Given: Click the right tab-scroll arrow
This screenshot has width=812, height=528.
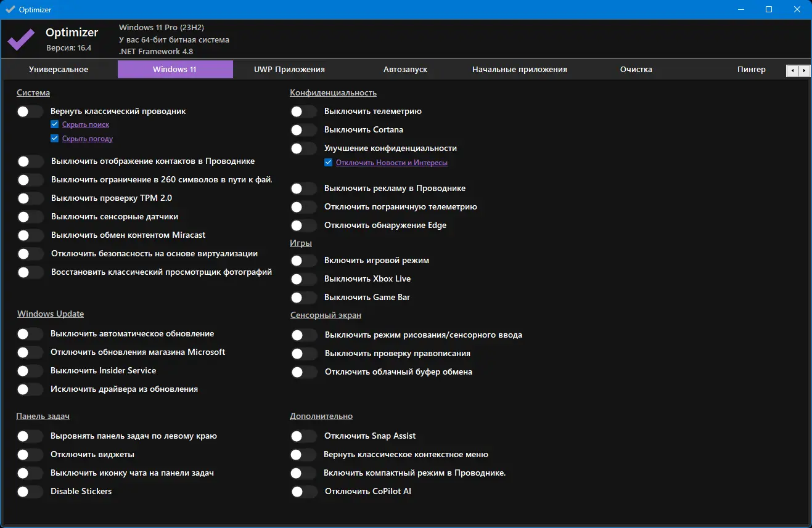Looking at the screenshot, I should point(804,71).
